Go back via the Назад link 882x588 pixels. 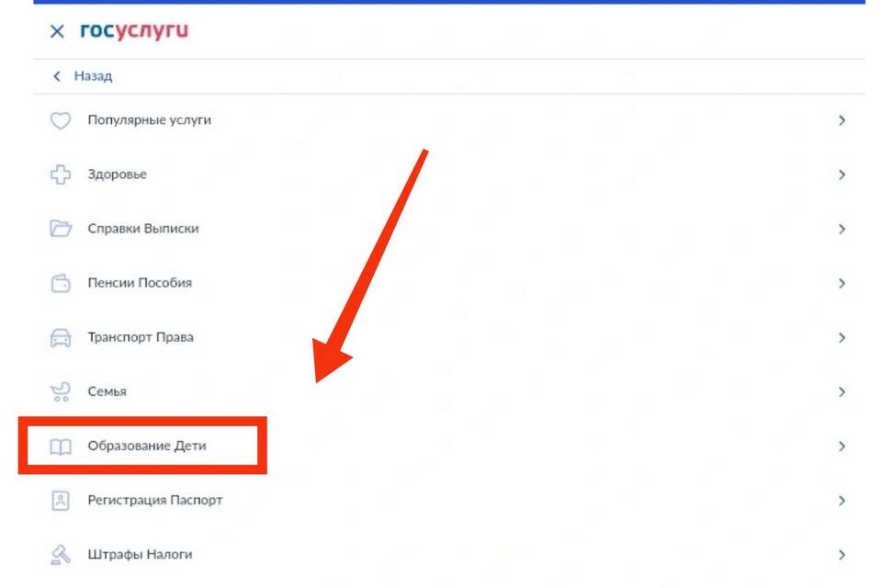click(x=93, y=76)
